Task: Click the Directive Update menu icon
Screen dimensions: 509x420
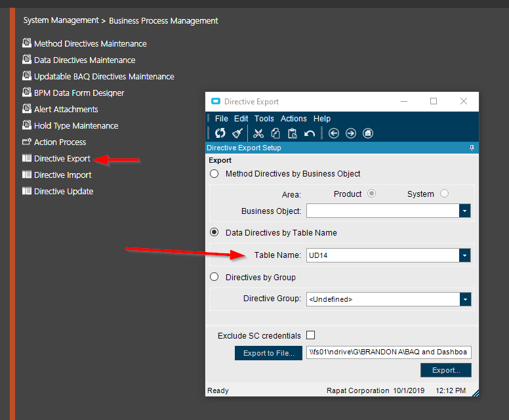Action: pyautogui.click(x=27, y=191)
